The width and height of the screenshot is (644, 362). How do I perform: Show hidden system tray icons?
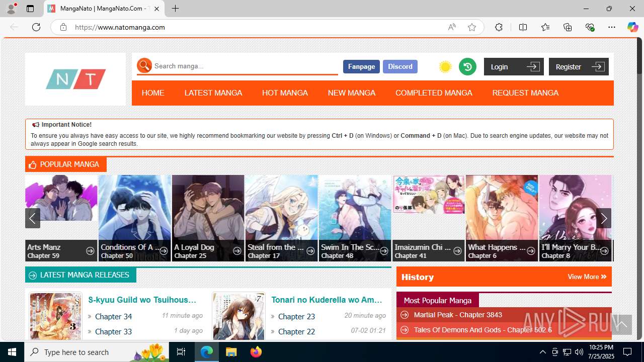point(542,352)
